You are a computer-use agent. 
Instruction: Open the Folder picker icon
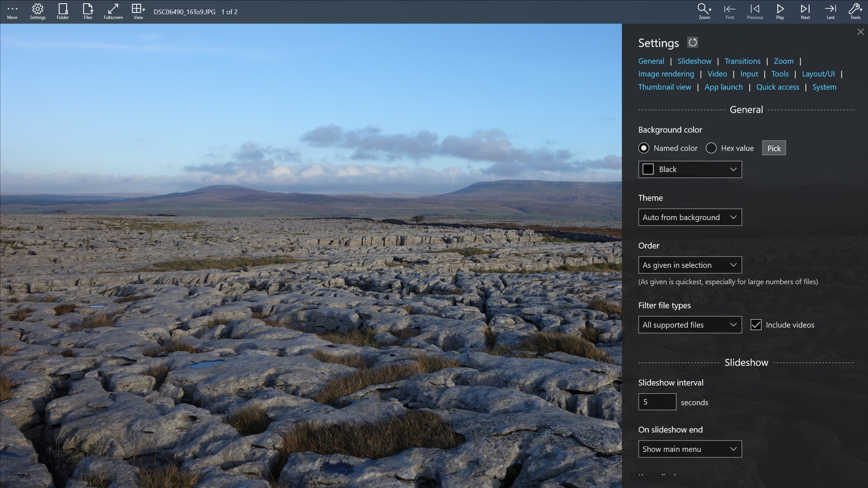tap(63, 11)
